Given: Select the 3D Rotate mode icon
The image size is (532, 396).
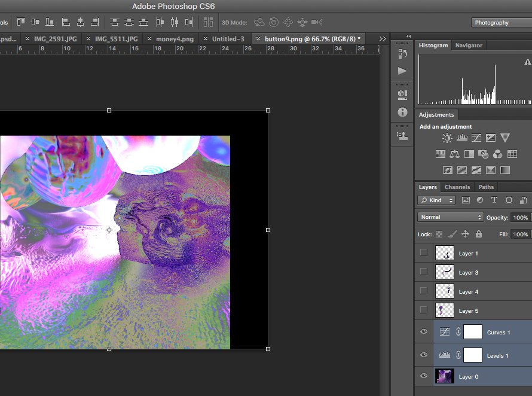Looking at the screenshot, I should click(x=259, y=22).
